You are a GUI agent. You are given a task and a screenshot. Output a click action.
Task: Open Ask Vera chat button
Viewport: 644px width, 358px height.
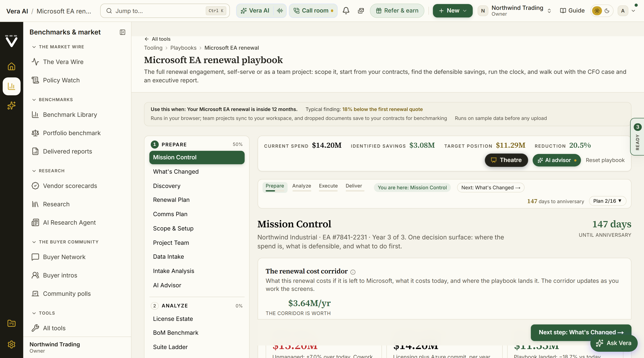click(614, 343)
